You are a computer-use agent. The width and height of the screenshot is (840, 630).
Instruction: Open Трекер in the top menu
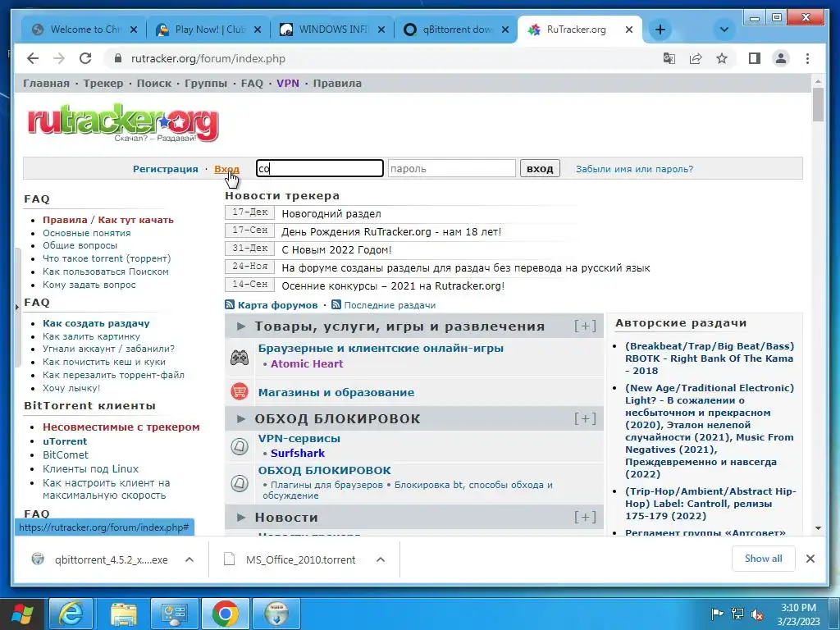coord(103,83)
